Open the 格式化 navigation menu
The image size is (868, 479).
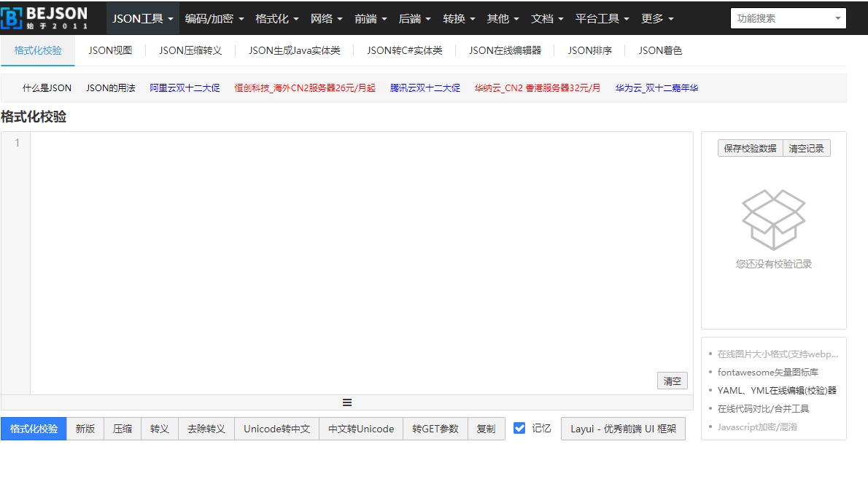click(277, 18)
